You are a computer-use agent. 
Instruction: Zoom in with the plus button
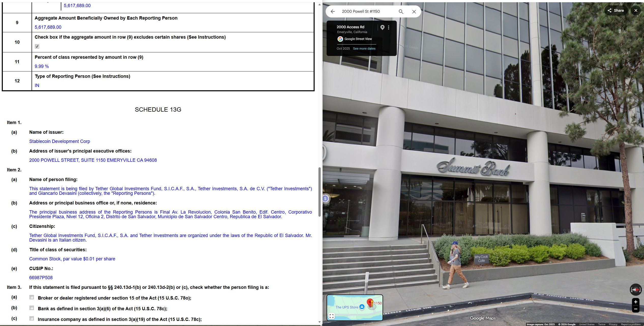point(635,302)
